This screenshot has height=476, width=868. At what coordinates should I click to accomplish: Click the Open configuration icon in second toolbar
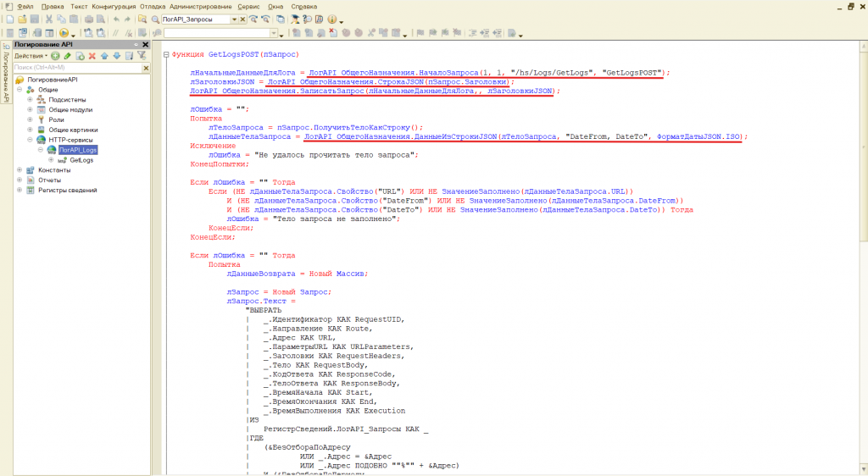pyautogui.click(x=10, y=33)
